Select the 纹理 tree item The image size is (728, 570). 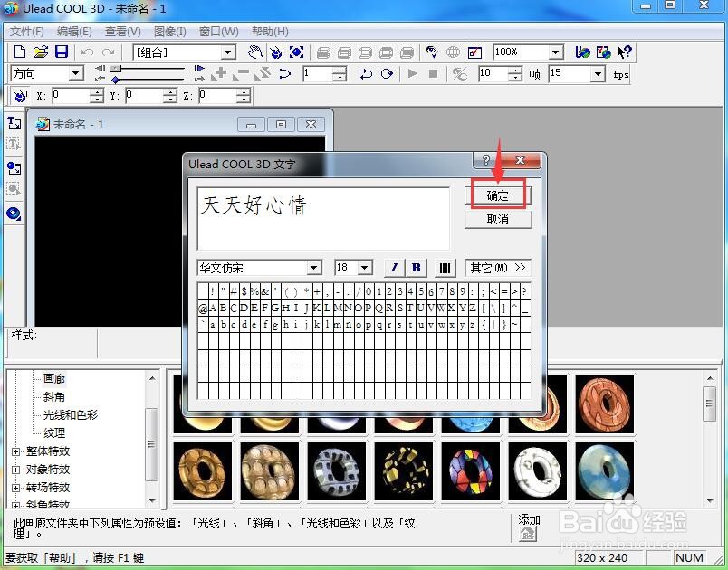click(54, 433)
